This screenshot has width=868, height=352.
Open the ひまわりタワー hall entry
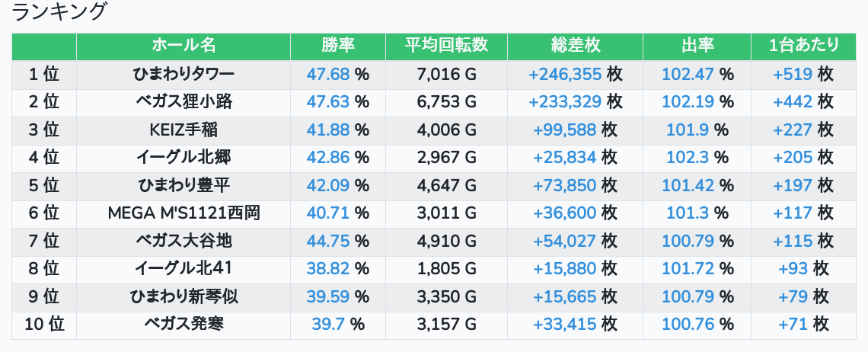tap(183, 74)
